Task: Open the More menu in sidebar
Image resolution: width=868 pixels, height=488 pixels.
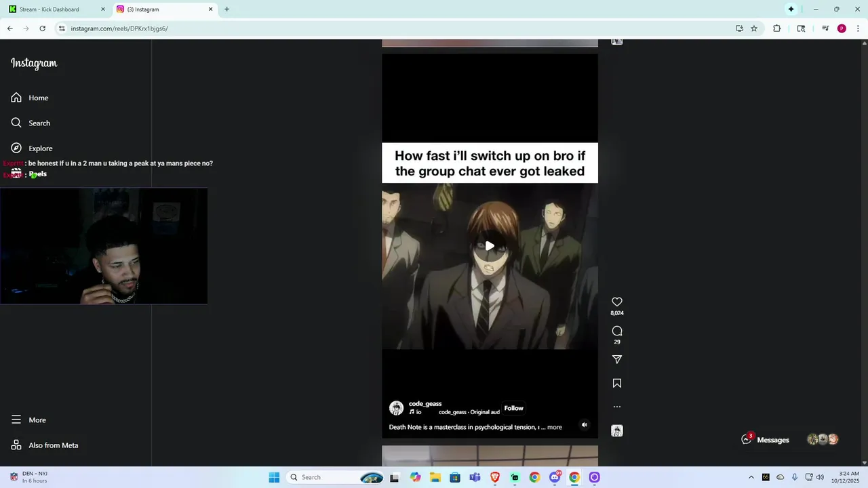Action: pyautogui.click(x=37, y=420)
